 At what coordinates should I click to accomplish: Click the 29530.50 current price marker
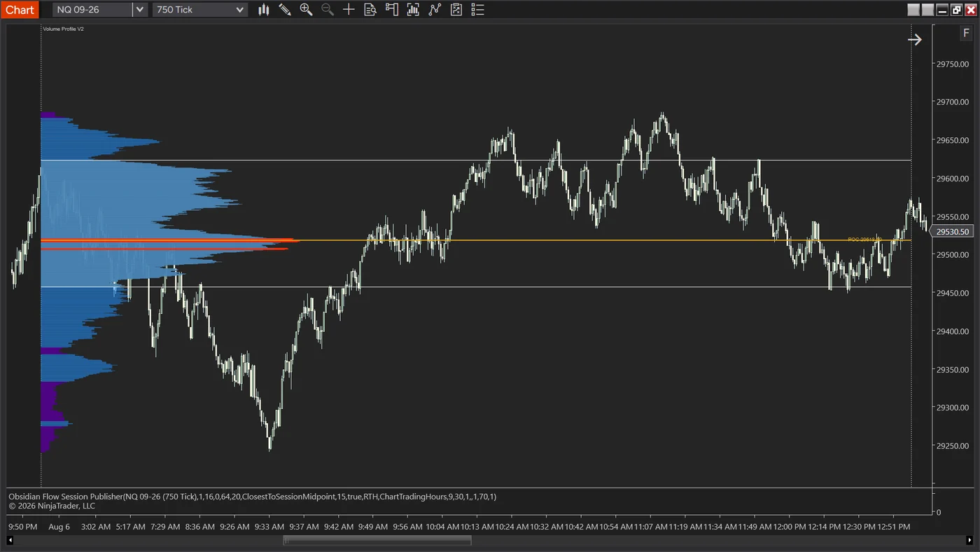953,232
